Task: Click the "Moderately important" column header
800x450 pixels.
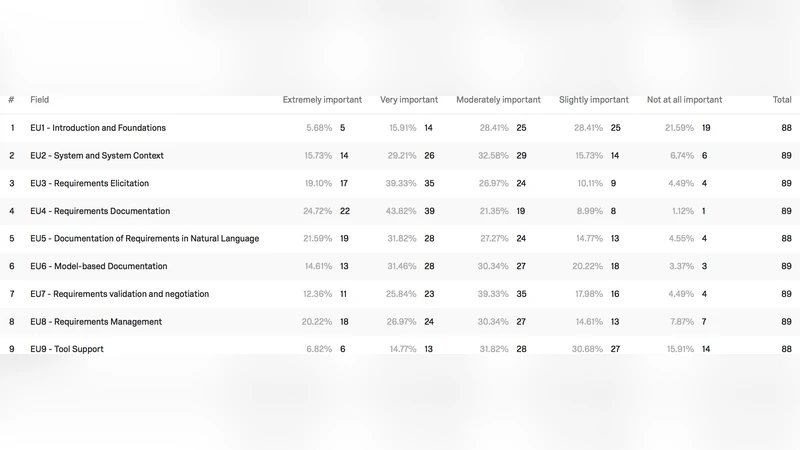Action: tap(498, 100)
